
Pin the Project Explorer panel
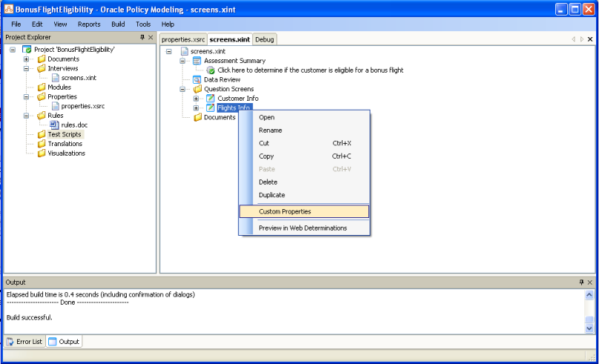coord(142,37)
